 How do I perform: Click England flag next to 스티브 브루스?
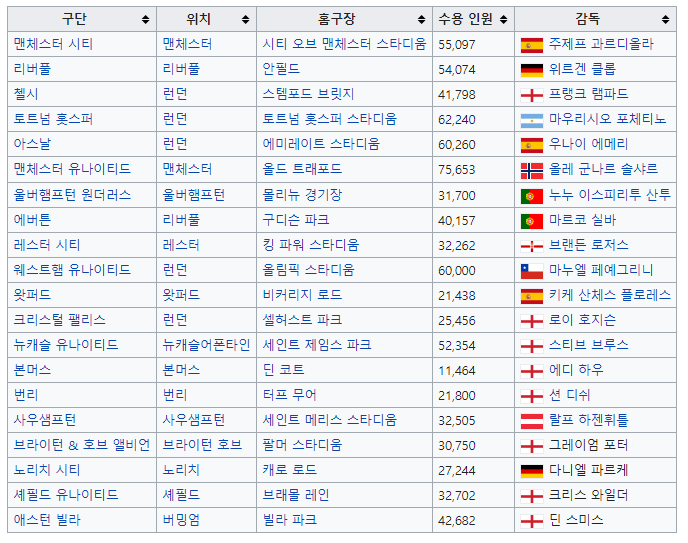click(x=532, y=347)
